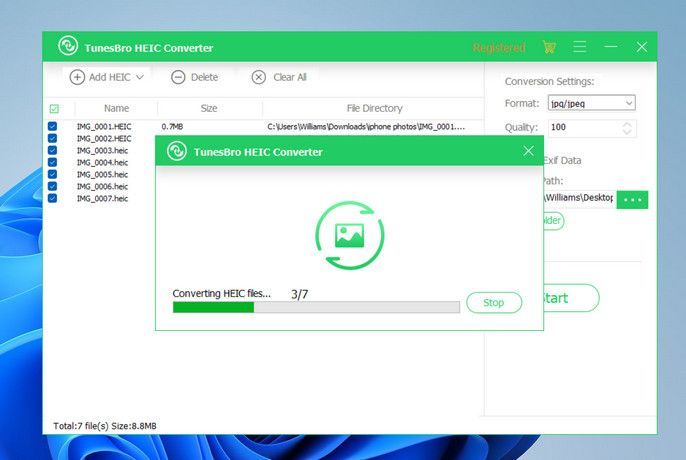This screenshot has height=460, width=686.
Task: Select the IMG_0003.heic file name
Action: click(x=102, y=150)
